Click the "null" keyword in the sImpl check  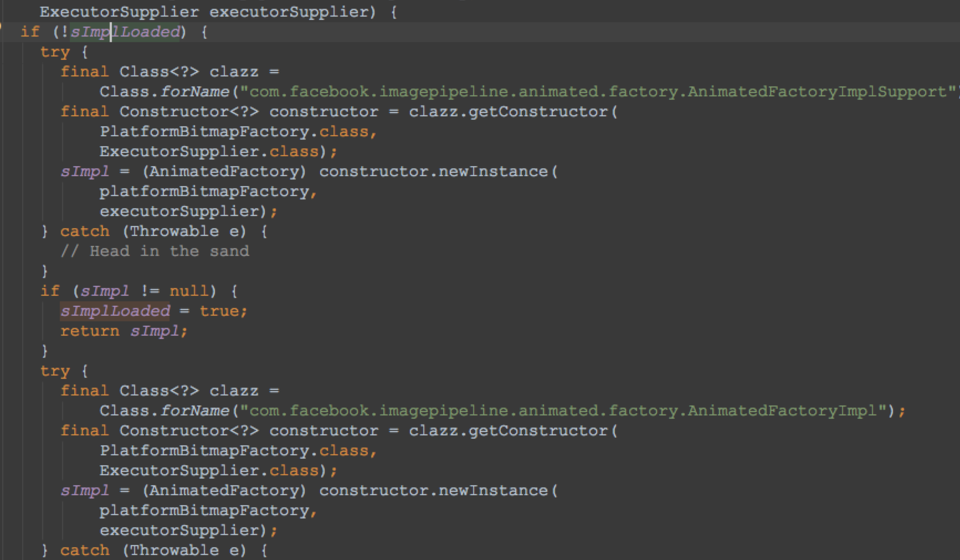(x=188, y=291)
